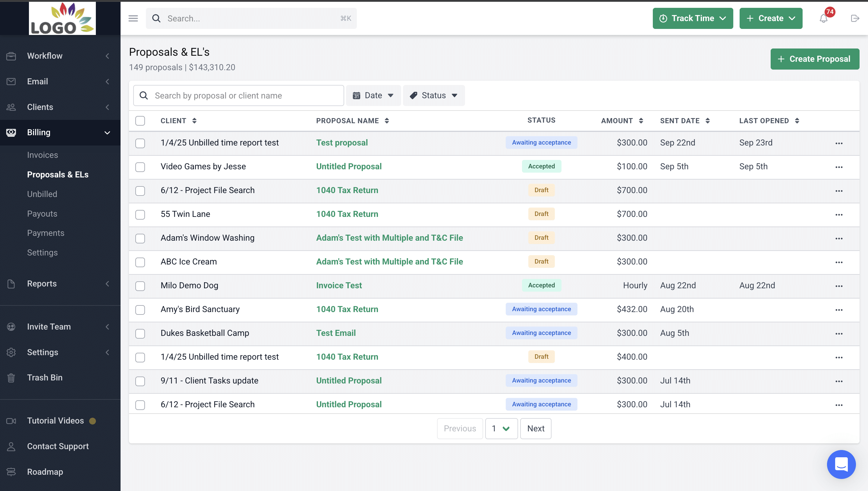This screenshot has width=868, height=491.
Task: Go to Invoices in Billing submenu
Action: coord(42,155)
